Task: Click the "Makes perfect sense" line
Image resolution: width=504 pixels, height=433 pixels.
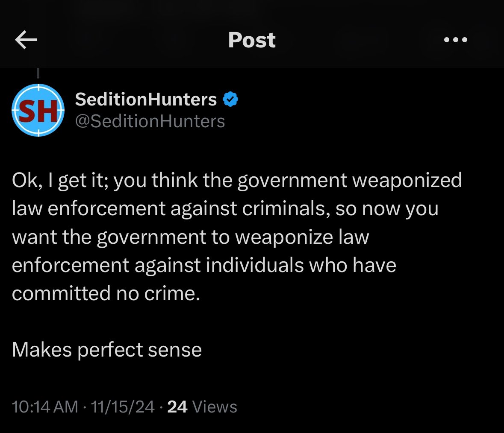Action: 106,350
